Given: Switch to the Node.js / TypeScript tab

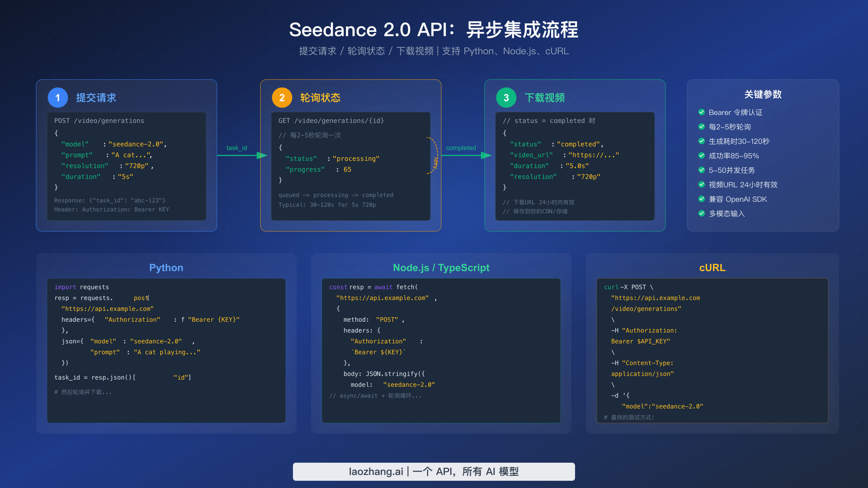Looking at the screenshot, I should click(x=441, y=267).
